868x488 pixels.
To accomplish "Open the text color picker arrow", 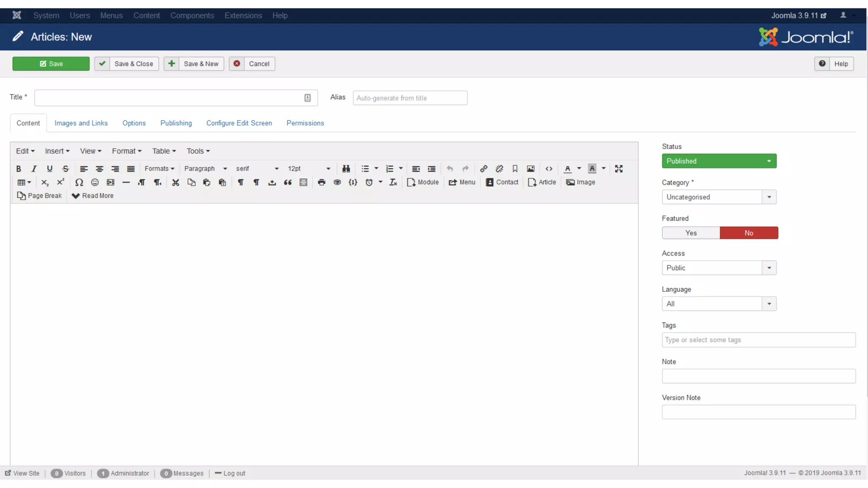I will click(579, 169).
